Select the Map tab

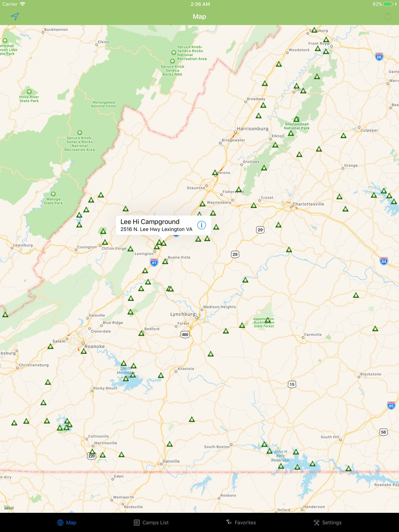(67, 522)
